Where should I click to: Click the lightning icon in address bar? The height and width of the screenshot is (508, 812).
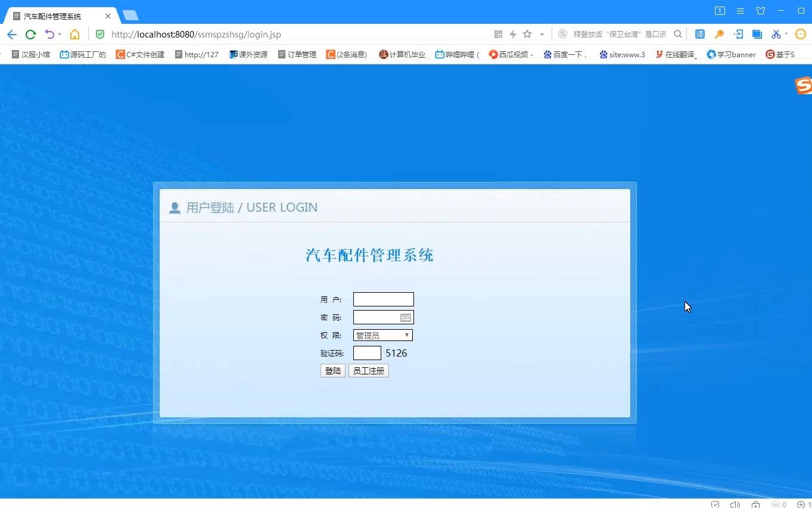(512, 34)
